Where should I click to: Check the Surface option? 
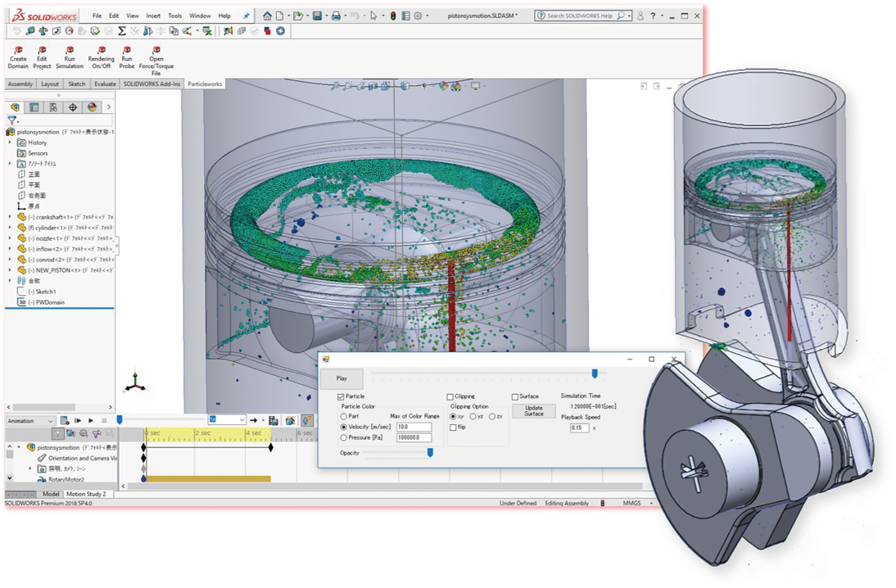[x=517, y=396]
